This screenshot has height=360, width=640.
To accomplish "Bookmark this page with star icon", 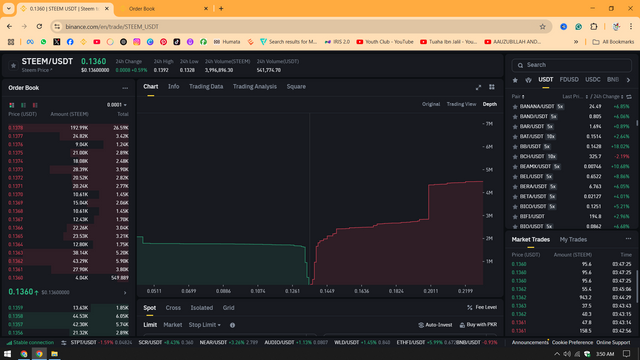I will [x=542, y=27].
